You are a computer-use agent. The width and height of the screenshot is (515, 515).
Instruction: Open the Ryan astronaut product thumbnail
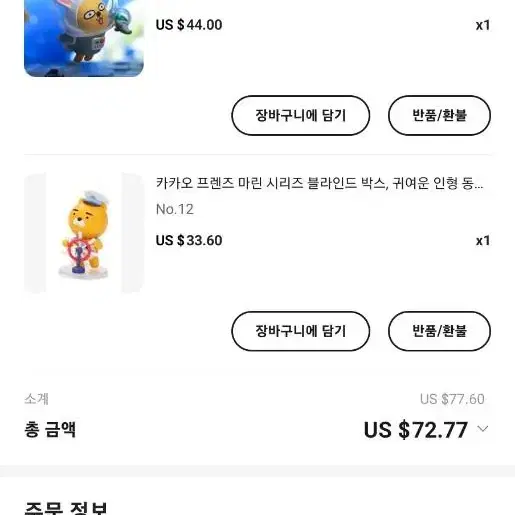[x=84, y=38]
